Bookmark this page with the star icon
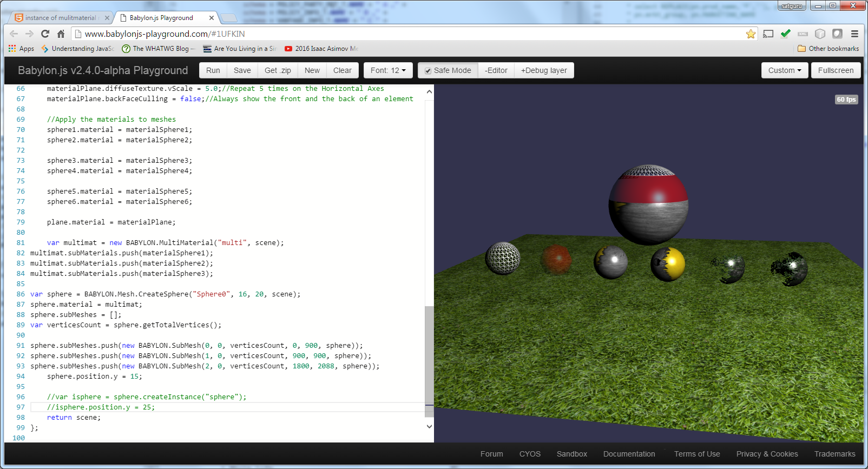Image resolution: width=868 pixels, height=469 pixels. tap(751, 34)
